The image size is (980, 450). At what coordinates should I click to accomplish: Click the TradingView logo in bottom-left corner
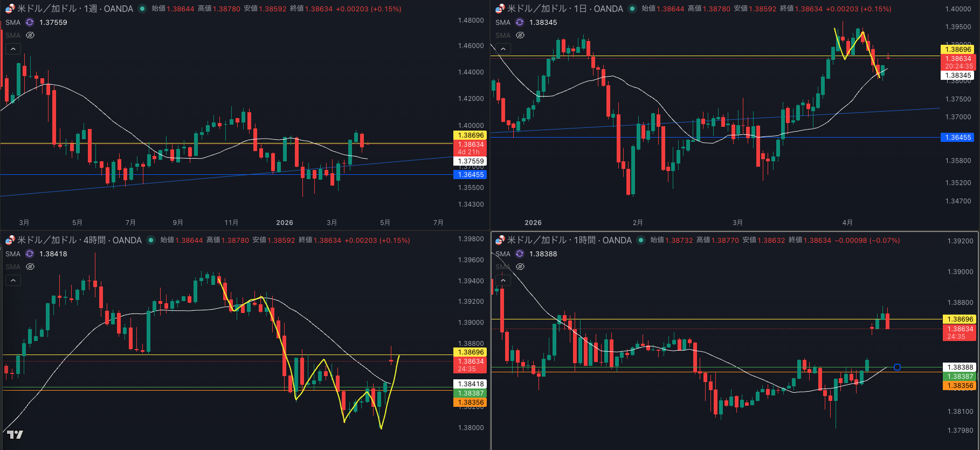click(15, 434)
